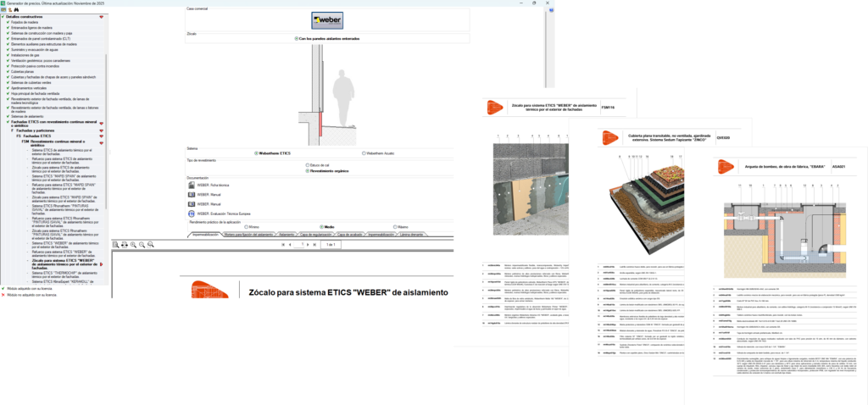The width and height of the screenshot is (868, 405).
Task: Go to first page in viewer
Action: tap(283, 244)
